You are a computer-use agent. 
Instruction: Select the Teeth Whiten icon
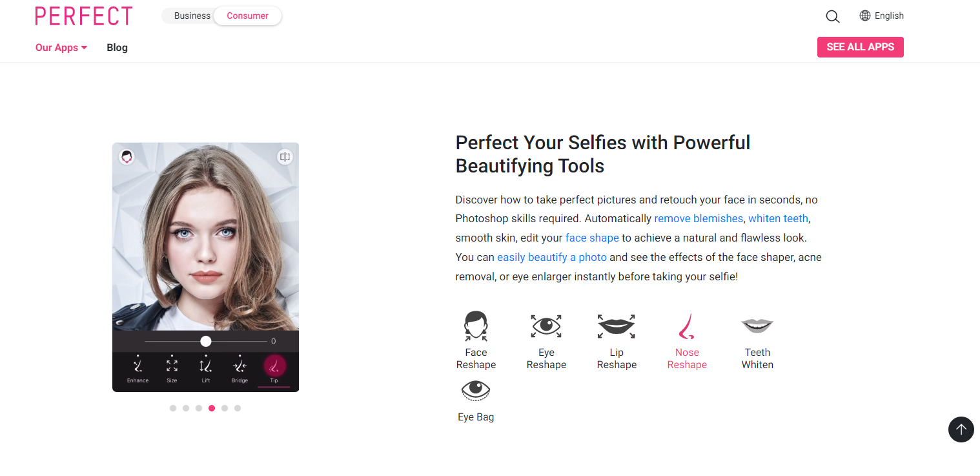click(x=757, y=326)
